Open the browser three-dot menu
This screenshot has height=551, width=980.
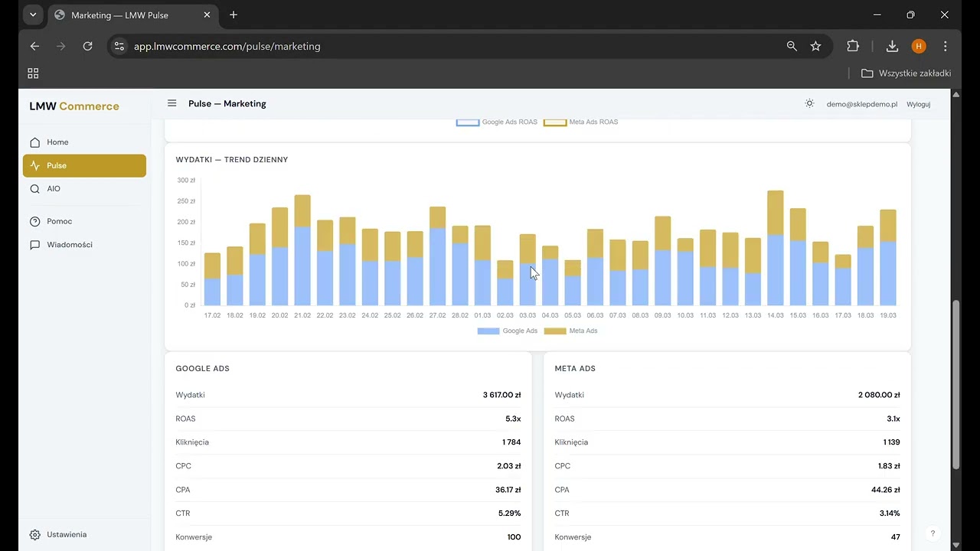pos(946,46)
